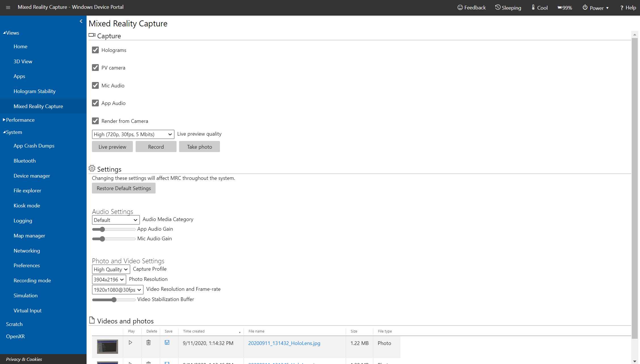640x364 pixels.
Task: Toggle the Render from Camera checkbox
Action: pyautogui.click(x=95, y=121)
